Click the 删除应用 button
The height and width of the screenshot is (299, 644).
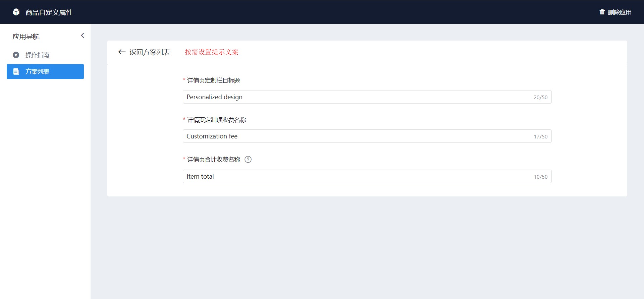coord(615,12)
